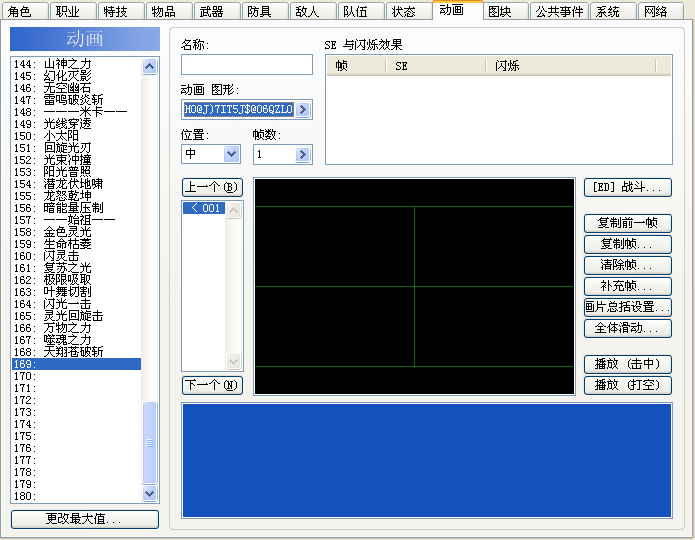The width and height of the screenshot is (695, 540).
Task: Select animation 163: 叶舞切割
Action: (76, 292)
